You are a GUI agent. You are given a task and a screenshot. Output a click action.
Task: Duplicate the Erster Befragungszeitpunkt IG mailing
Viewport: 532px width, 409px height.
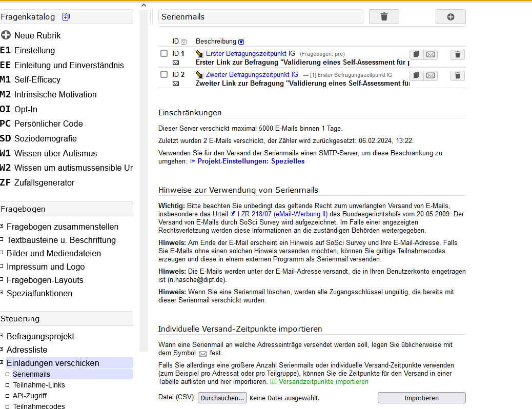[416, 54]
